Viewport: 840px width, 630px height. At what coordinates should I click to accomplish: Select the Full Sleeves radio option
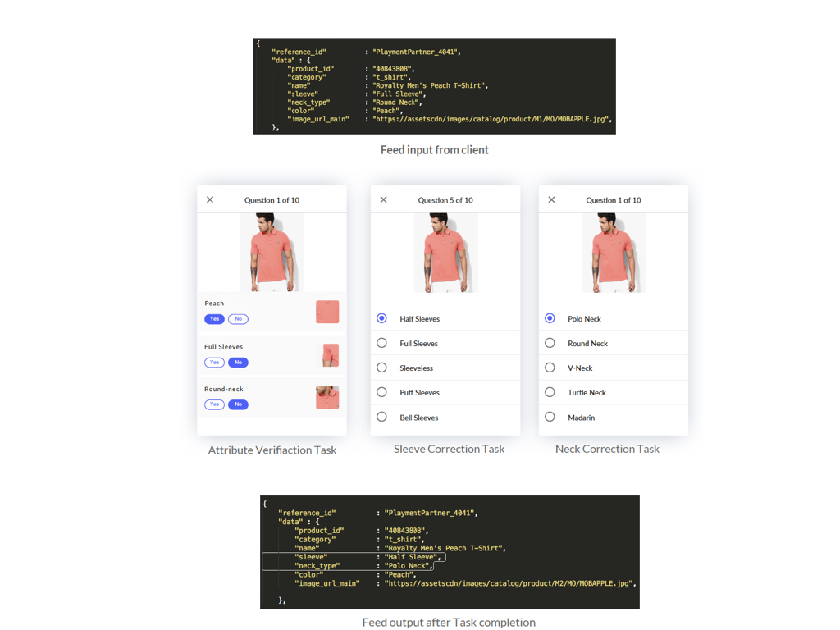click(x=381, y=343)
